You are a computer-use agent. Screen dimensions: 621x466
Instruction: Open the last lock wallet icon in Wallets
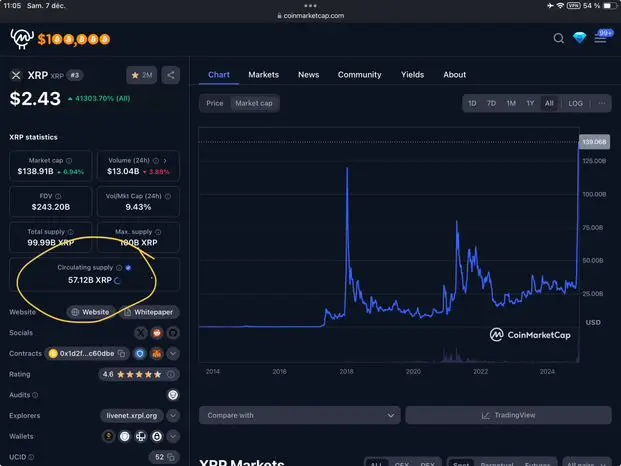tap(157, 436)
